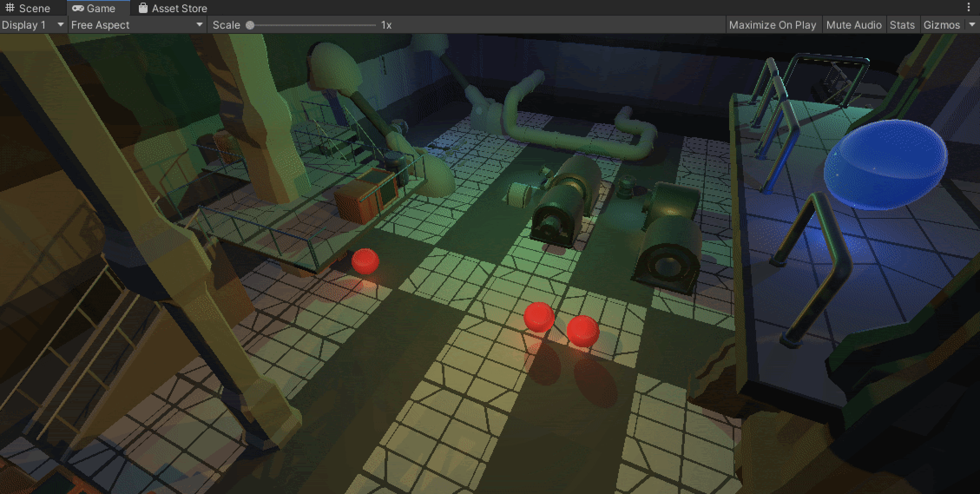Toggle the Stats overlay

[x=902, y=25]
